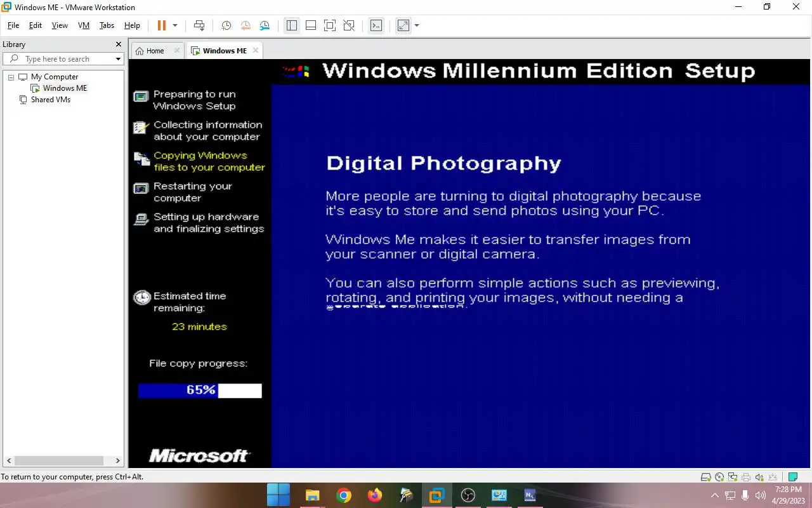Open the View menu
Image resolution: width=812 pixels, height=508 pixels.
click(60, 25)
